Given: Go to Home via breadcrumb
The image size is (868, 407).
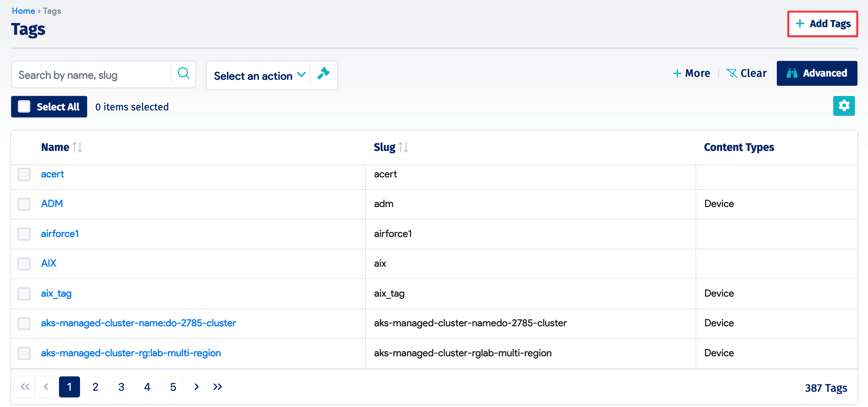Looking at the screenshot, I should tap(23, 11).
